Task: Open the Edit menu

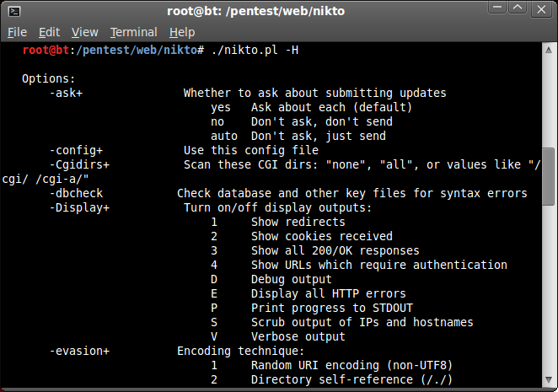Action: coord(49,32)
